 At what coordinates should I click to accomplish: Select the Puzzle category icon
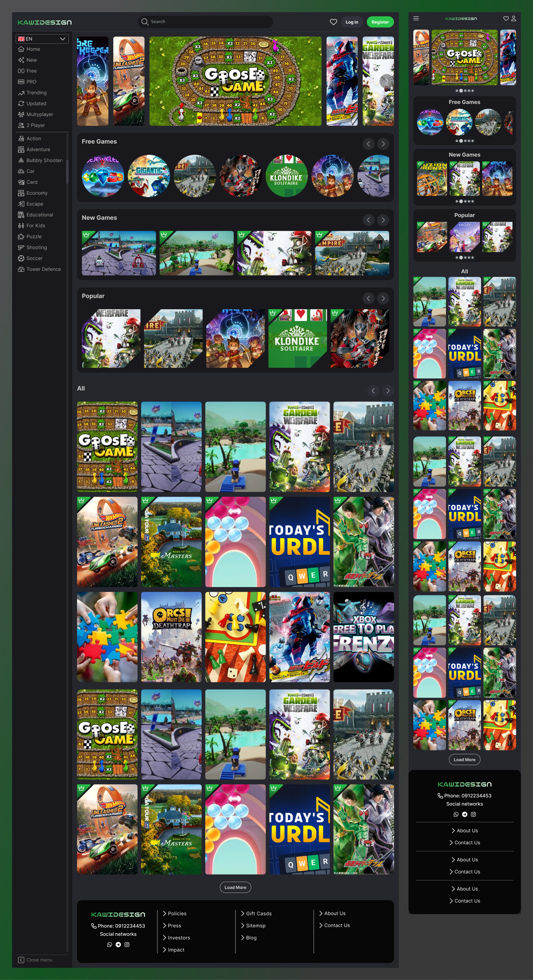coord(22,236)
